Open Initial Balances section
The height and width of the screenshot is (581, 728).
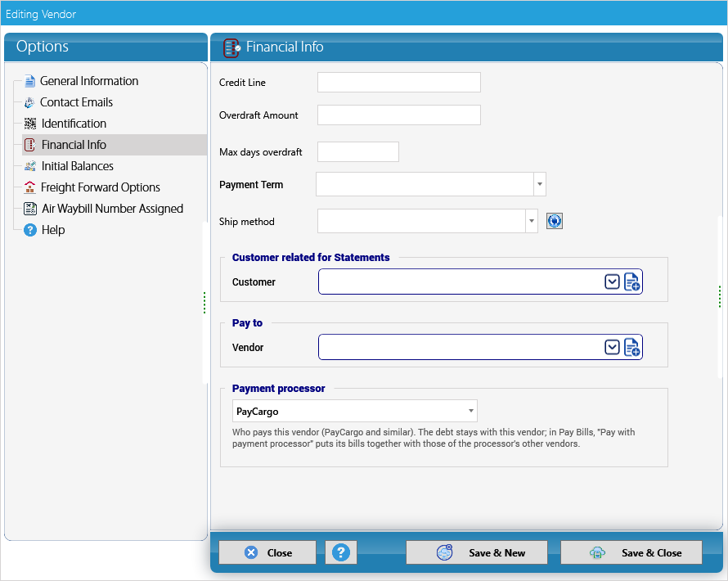pyautogui.click(x=78, y=166)
